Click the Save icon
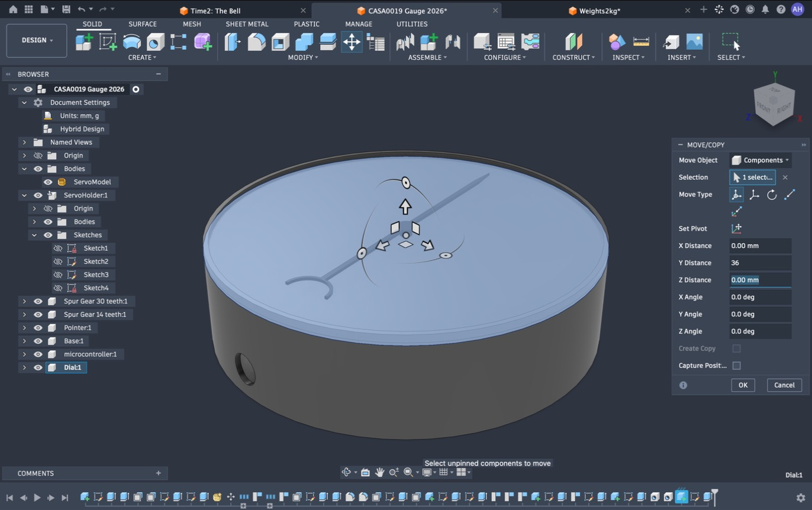Screen dimensions: 812x510 (66, 10)
